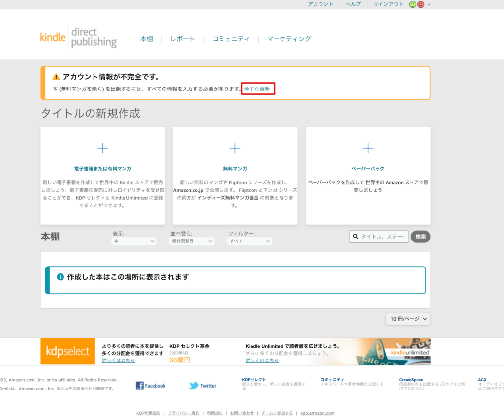The width and height of the screenshot is (504, 420).
Task: Click the サインアウト link at top
Action: (x=388, y=4)
